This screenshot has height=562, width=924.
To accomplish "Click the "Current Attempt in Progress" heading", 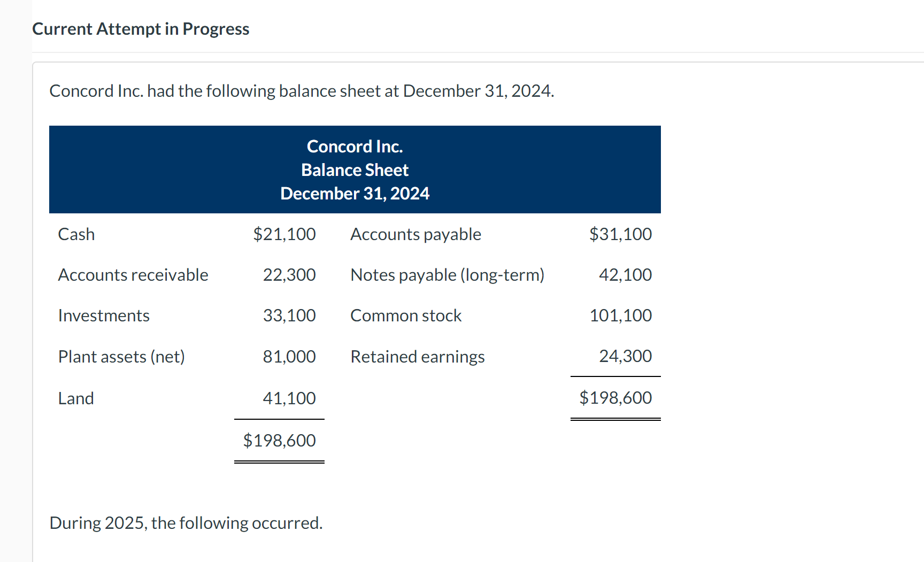I will coord(141,29).
